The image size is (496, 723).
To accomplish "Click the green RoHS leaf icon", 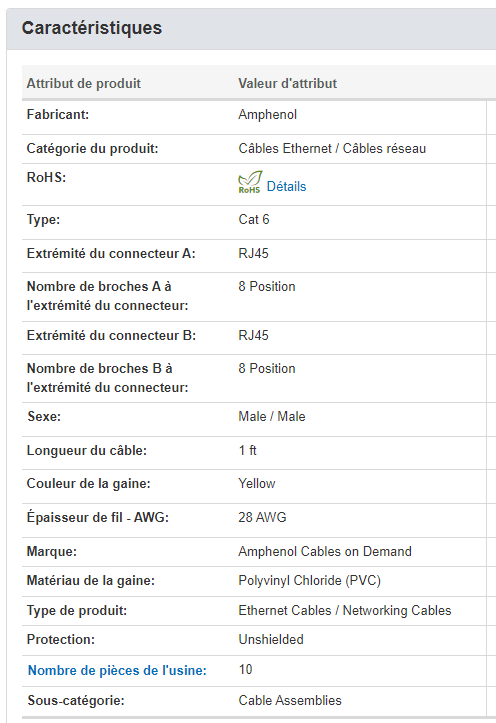I will point(250,182).
